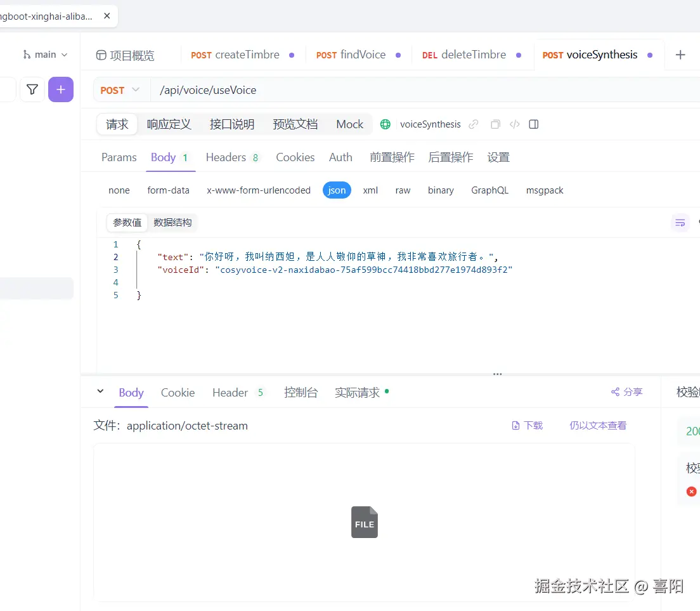Open a new request tab with plus icon
Screen dimensions: 700x611
681,55
